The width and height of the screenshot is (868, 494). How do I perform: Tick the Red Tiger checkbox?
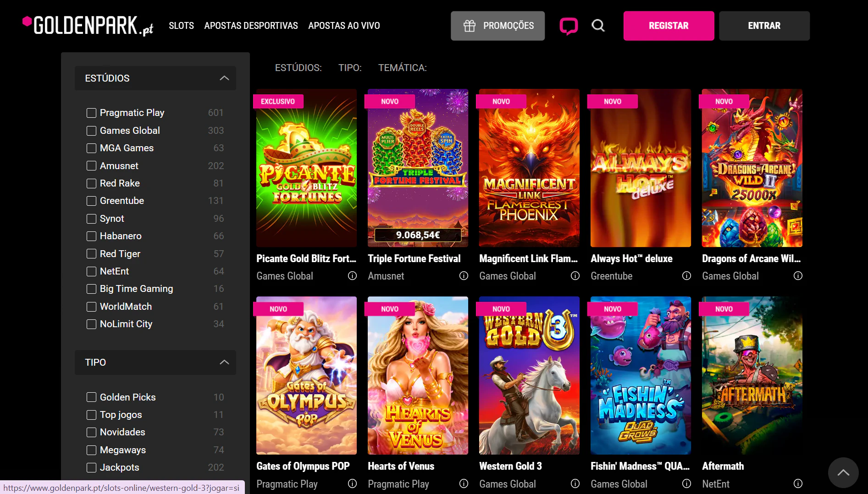click(x=91, y=254)
